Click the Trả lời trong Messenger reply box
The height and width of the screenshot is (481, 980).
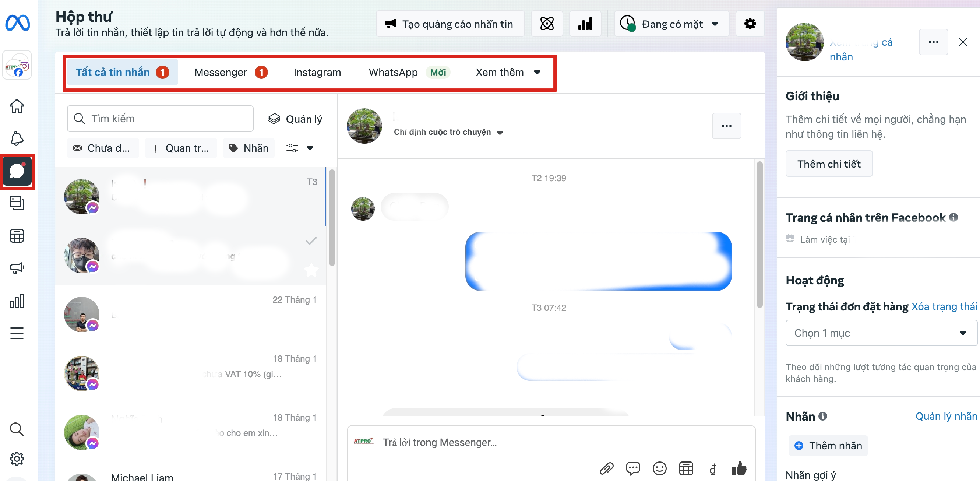click(x=551, y=442)
